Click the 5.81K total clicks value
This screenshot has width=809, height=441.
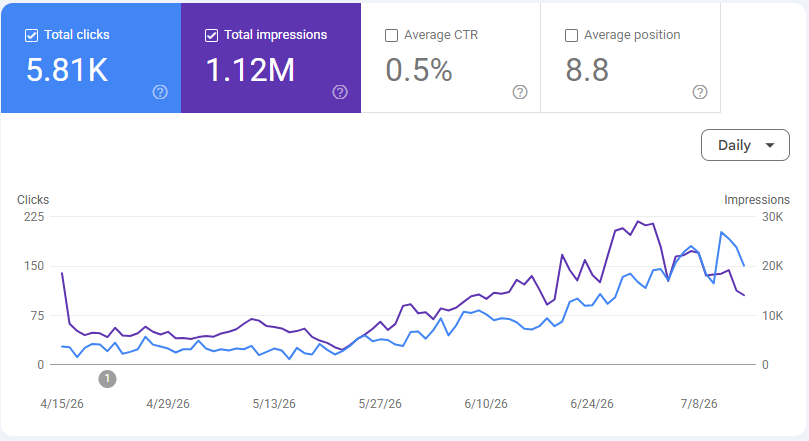coord(67,70)
